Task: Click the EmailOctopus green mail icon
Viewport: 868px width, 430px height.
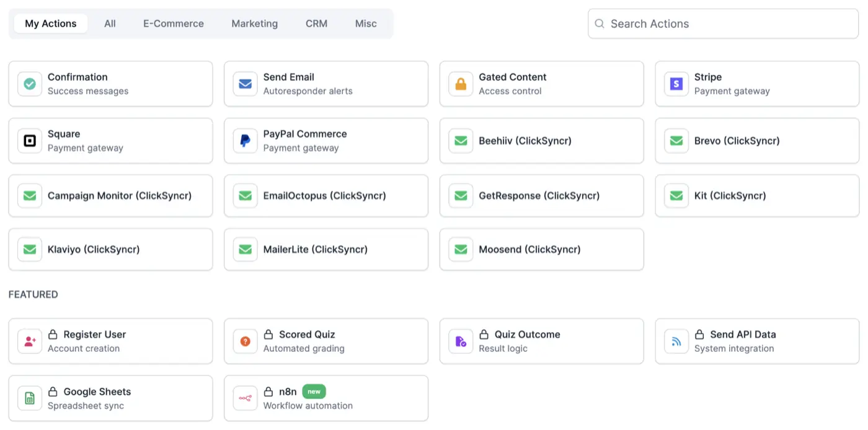Action: tap(245, 196)
